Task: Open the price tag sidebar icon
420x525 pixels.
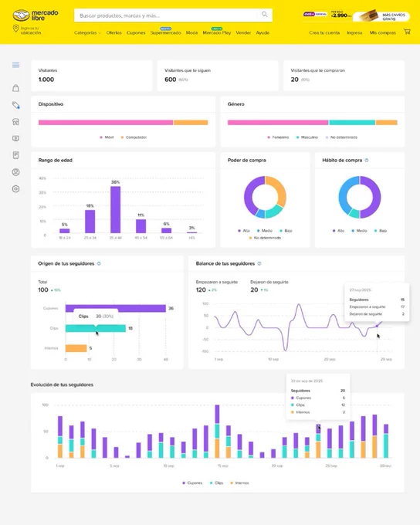Action: [x=15, y=105]
